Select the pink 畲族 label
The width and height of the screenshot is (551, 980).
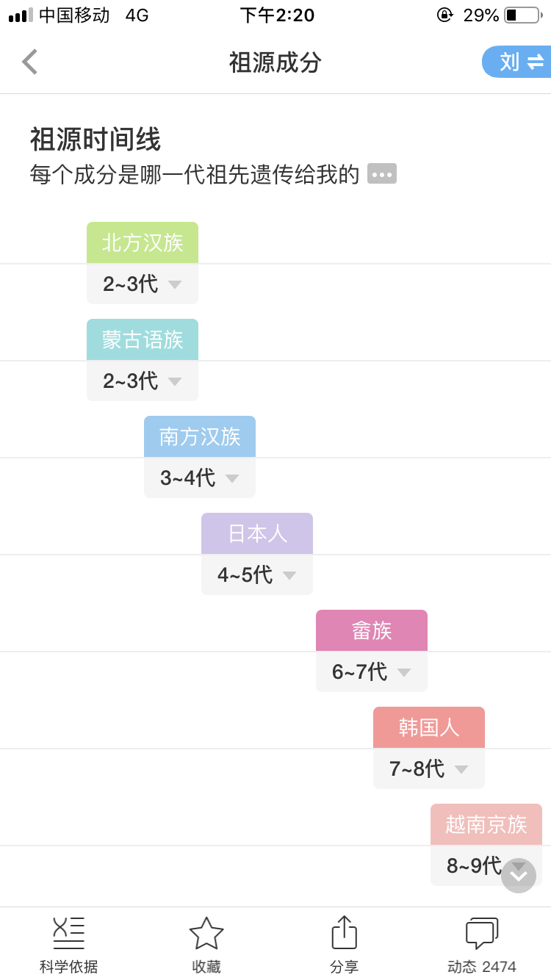point(372,630)
